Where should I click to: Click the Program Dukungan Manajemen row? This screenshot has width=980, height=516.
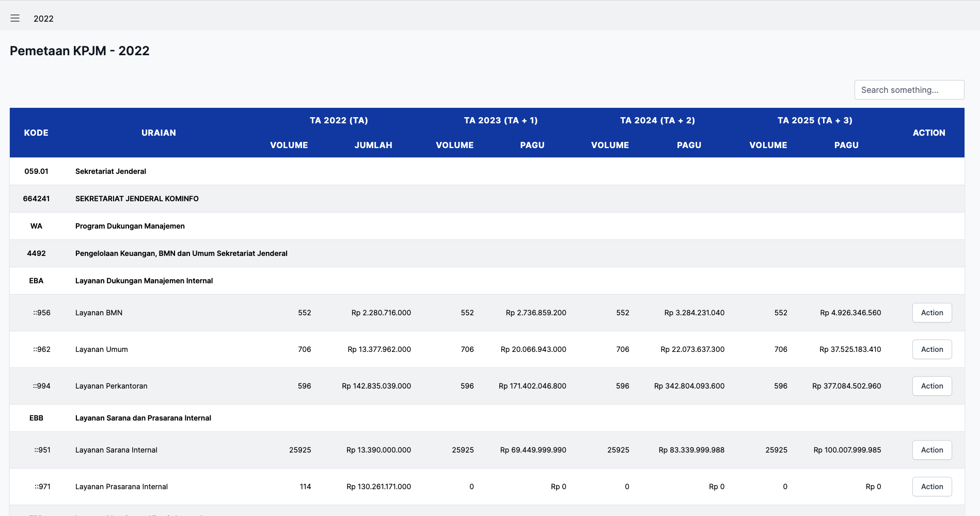(130, 226)
